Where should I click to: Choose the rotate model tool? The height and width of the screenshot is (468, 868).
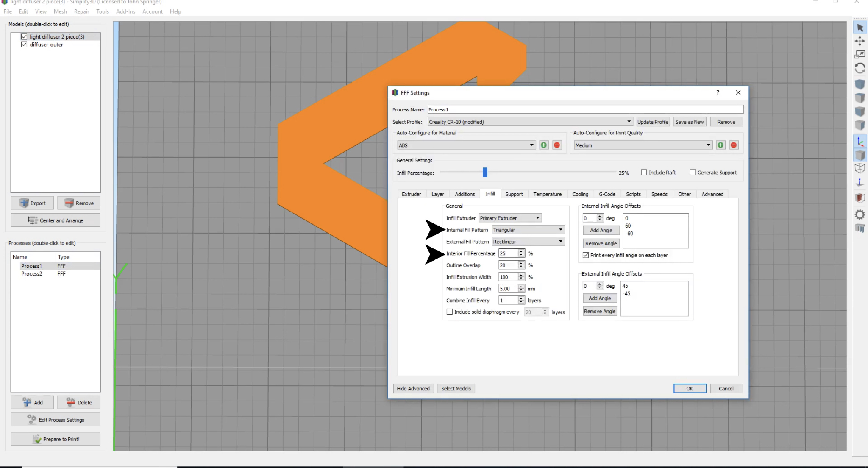[x=860, y=68]
